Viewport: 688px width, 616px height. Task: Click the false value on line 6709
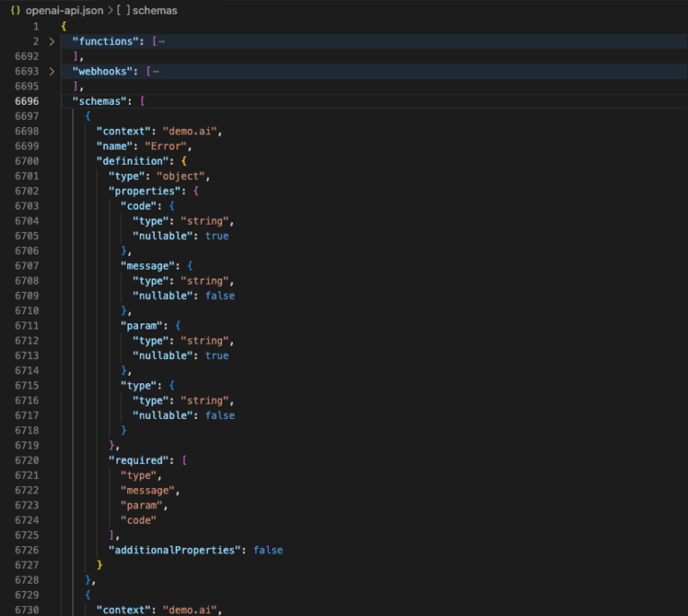tap(219, 296)
